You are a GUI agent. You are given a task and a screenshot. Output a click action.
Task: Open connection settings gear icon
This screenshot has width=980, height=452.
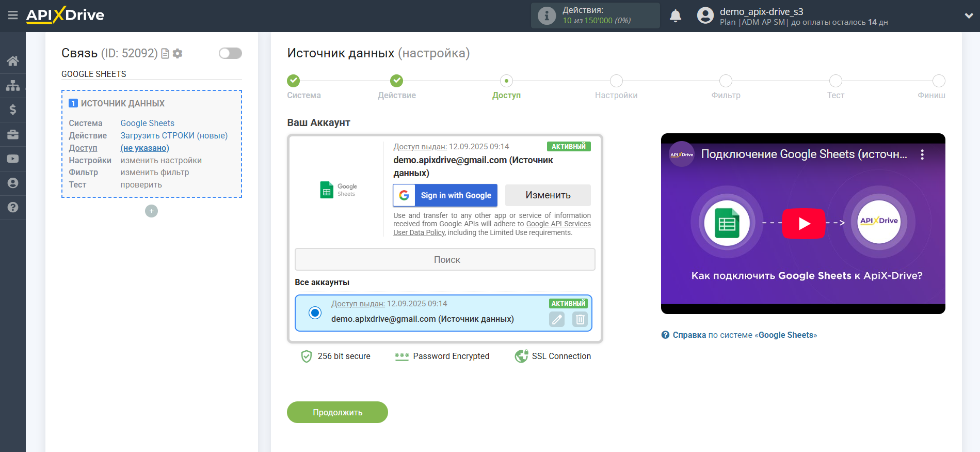pyautogui.click(x=178, y=54)
